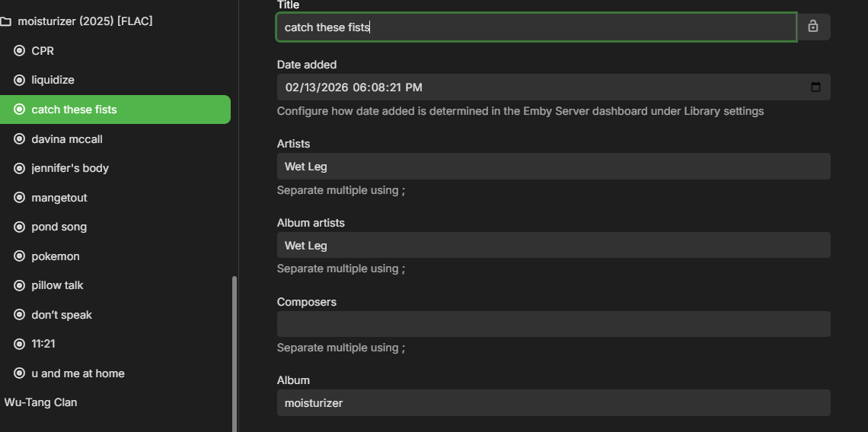Click the empty Composers field
868x432 pixels.
coord(553,324)
